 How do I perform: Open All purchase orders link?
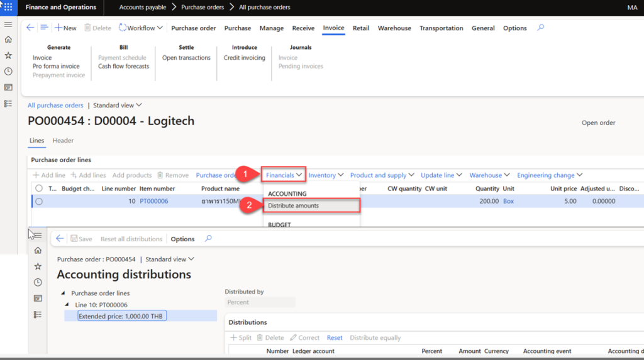coord(55,106)
